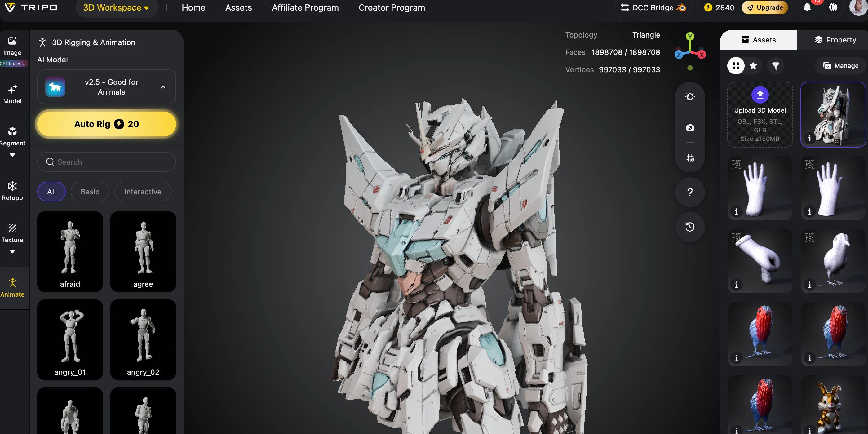Expand the Segment tool arrow
The width and height of the screenshot is (868, 434).
tap(12, 155)
